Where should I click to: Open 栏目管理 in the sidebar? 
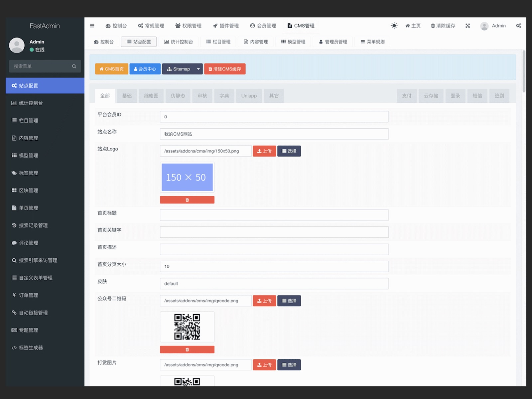pyautogui.click(x=45, y=120)
